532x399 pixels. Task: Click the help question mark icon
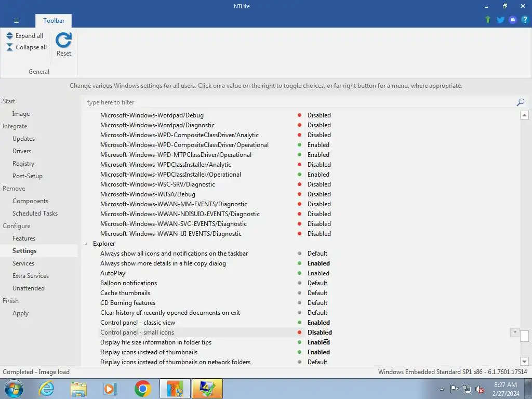[525, 20]
